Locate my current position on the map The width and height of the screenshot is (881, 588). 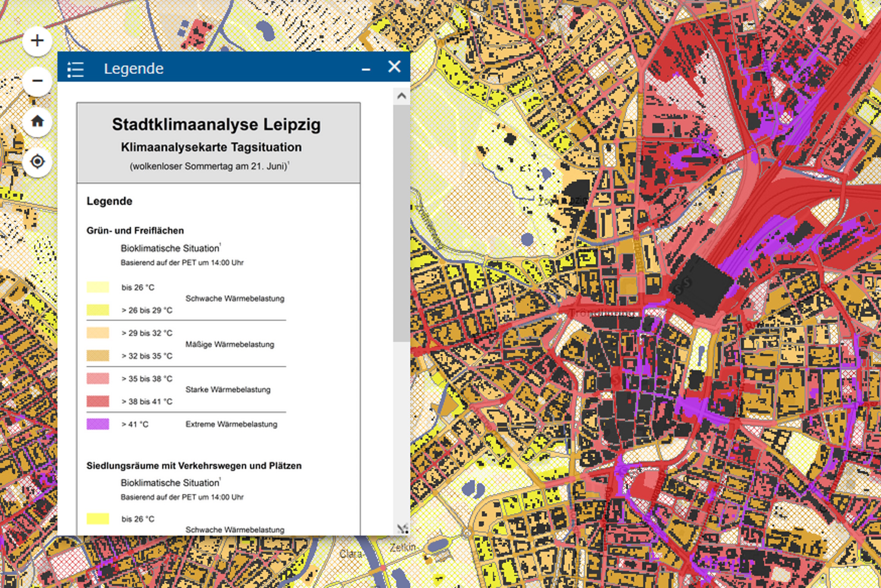(37, 162)
